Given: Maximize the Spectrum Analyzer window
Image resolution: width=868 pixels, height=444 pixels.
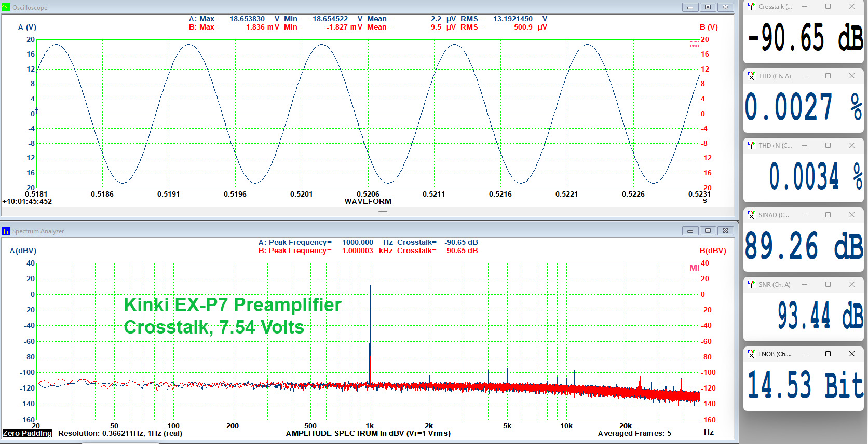Looking at the screenshot, I should [x=708, y=231].
